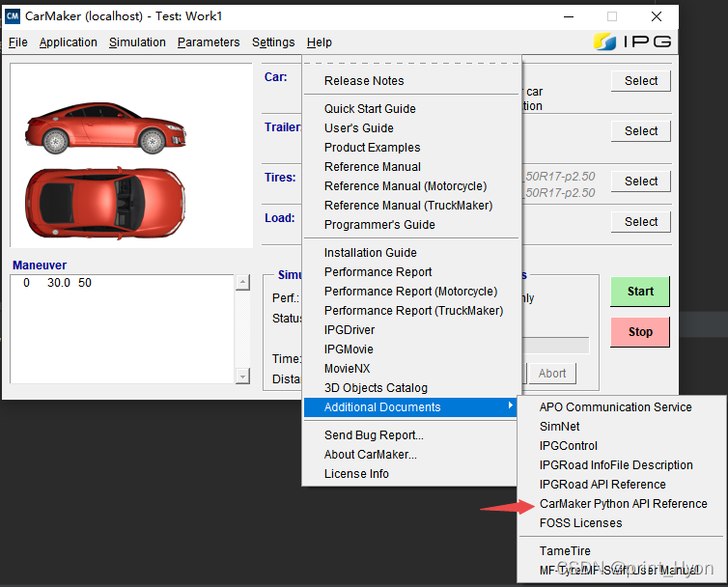Screen dimensions: 728x587
Task: Open the Application menu
Action: click(69, 42)
